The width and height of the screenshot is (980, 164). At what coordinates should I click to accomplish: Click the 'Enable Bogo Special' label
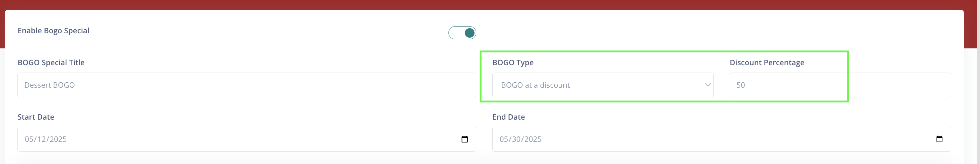[53, 31]
